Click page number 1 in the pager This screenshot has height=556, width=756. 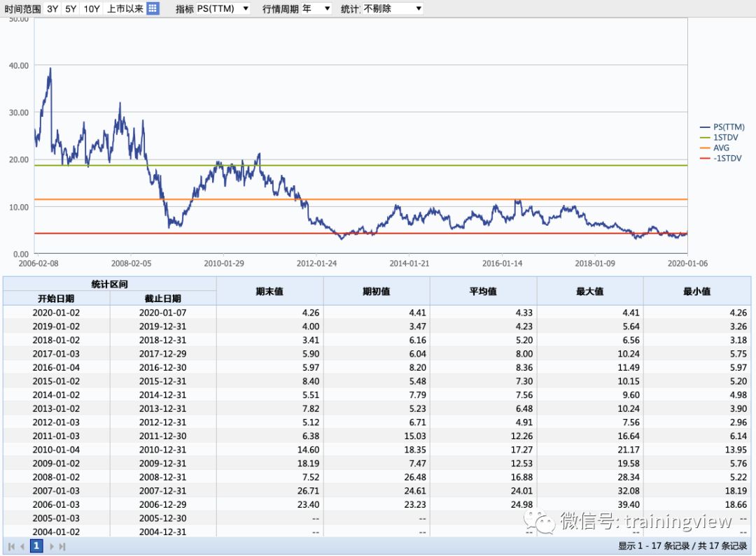click(36, 546)
